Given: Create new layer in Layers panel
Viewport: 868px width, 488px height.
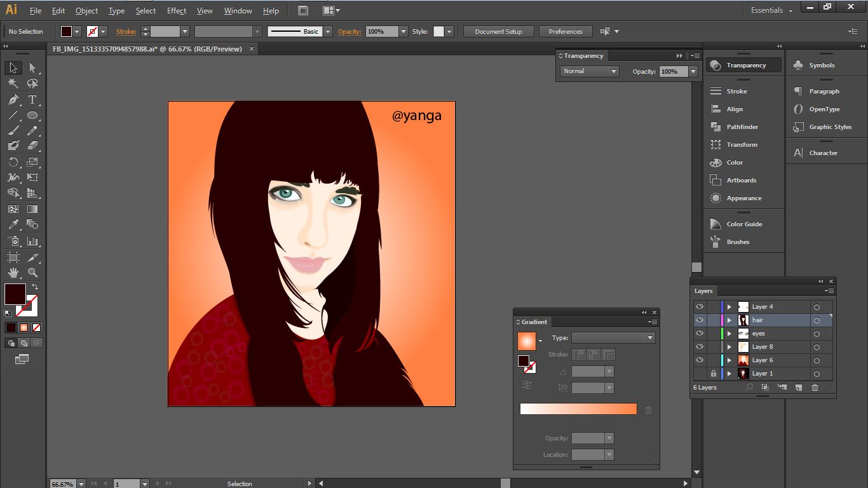Looking at the screenshot, I should (x=798, y=387).
